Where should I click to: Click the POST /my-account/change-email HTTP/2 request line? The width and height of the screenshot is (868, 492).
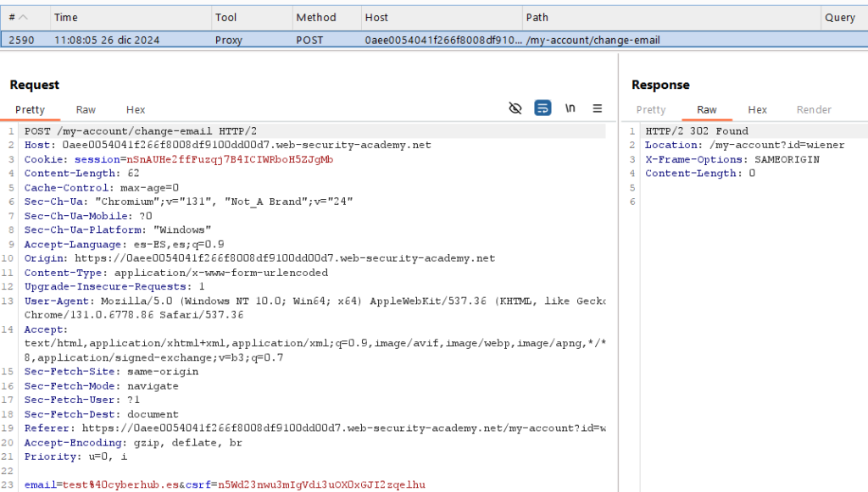tap(140, 131)
